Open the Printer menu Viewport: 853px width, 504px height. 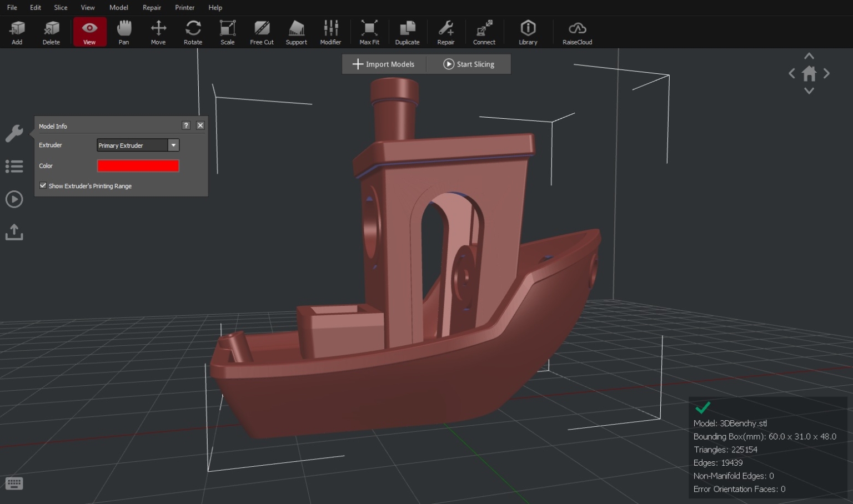184,7
